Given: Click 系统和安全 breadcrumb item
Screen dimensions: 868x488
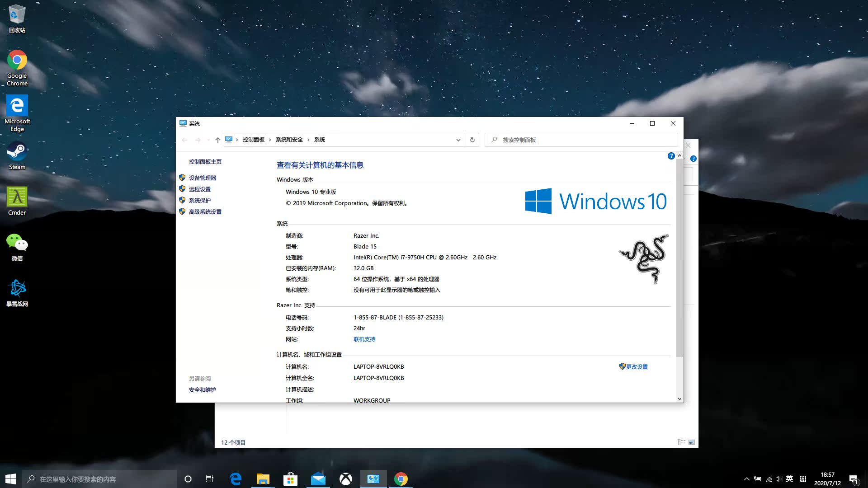Looking at the screenshot, I should tap(289, 140).
